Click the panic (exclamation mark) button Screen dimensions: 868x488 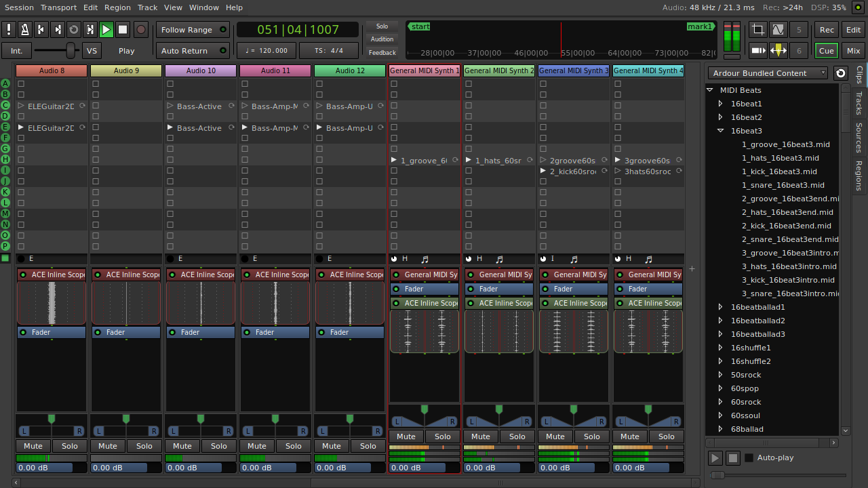9,30
